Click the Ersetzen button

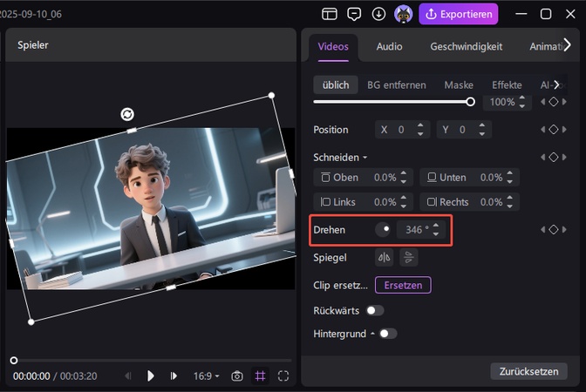coord(403,285)
